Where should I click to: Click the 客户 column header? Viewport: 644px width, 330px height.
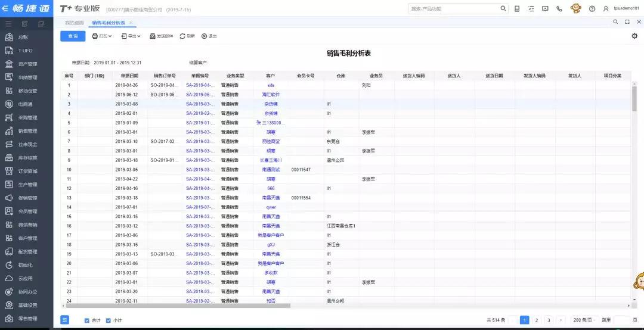(x=270, y=76)
